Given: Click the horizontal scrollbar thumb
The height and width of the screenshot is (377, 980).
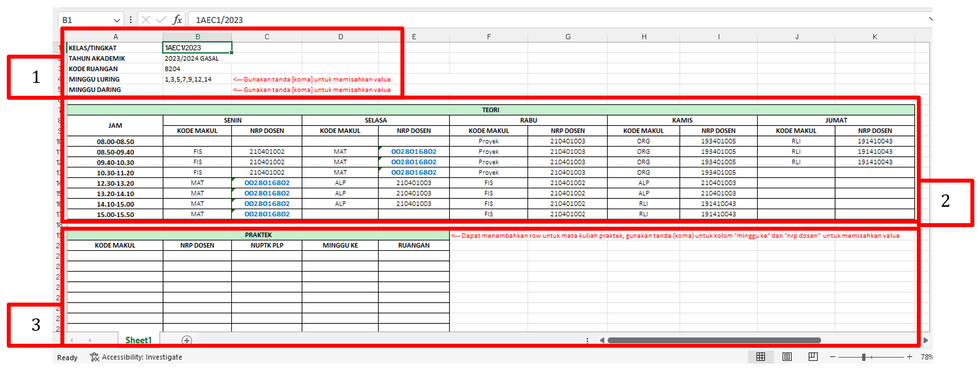Looking at the screenshot, I should [x=714, y=340].
